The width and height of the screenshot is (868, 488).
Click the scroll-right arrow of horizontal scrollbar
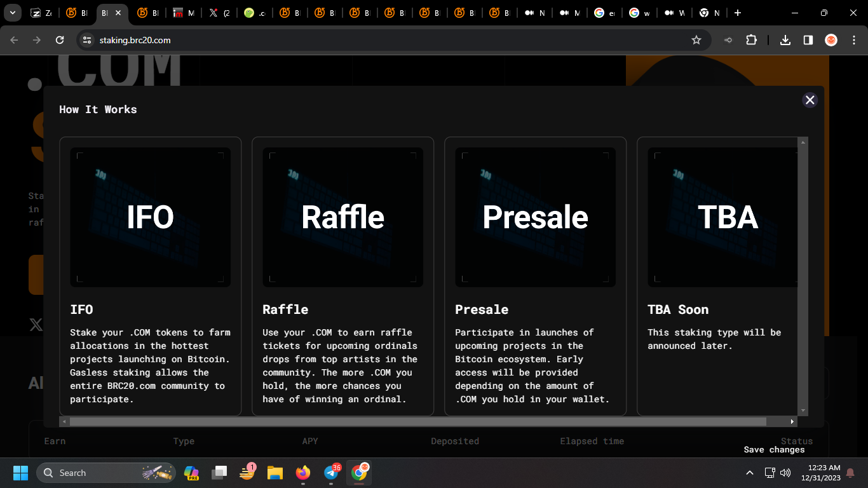(x=792, y=421)
